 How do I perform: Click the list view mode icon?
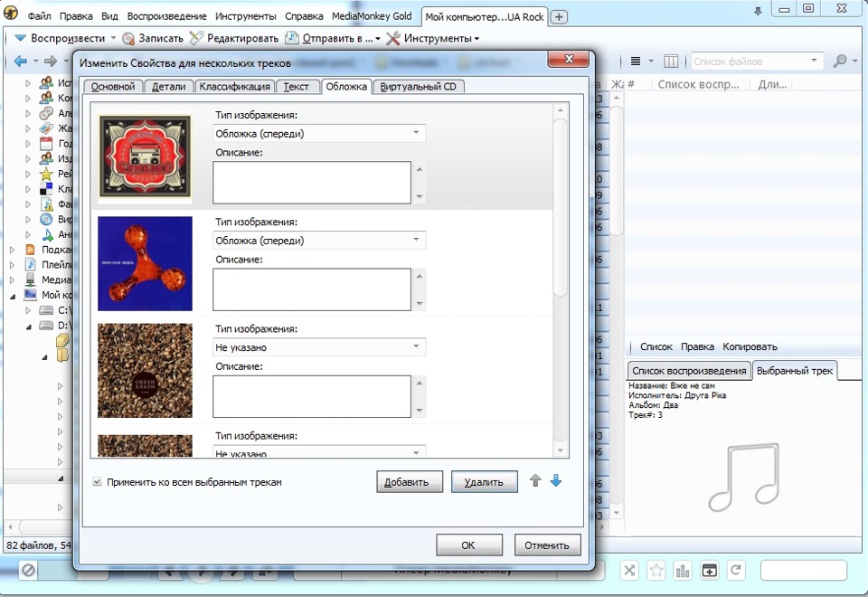coord(636,61)
